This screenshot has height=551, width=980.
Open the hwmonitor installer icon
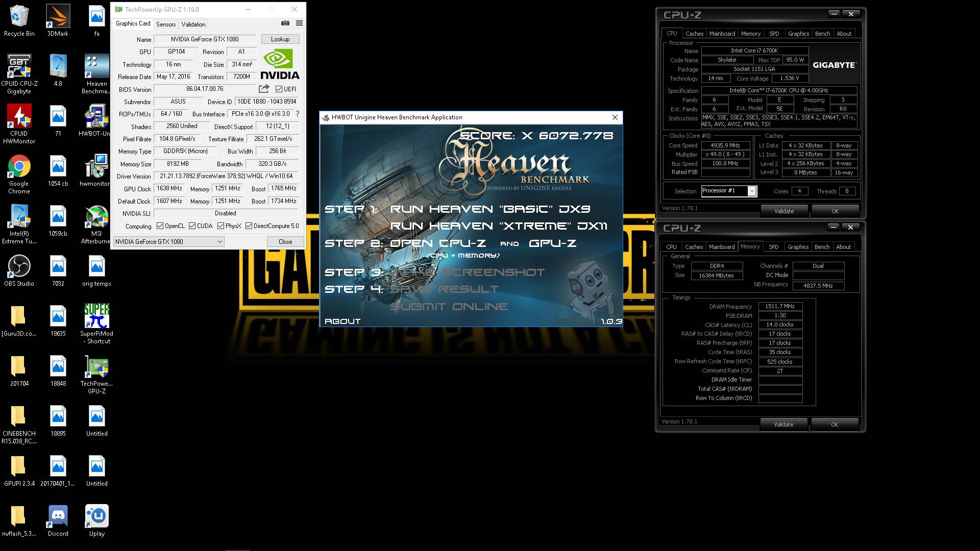(x=96, y=170)
